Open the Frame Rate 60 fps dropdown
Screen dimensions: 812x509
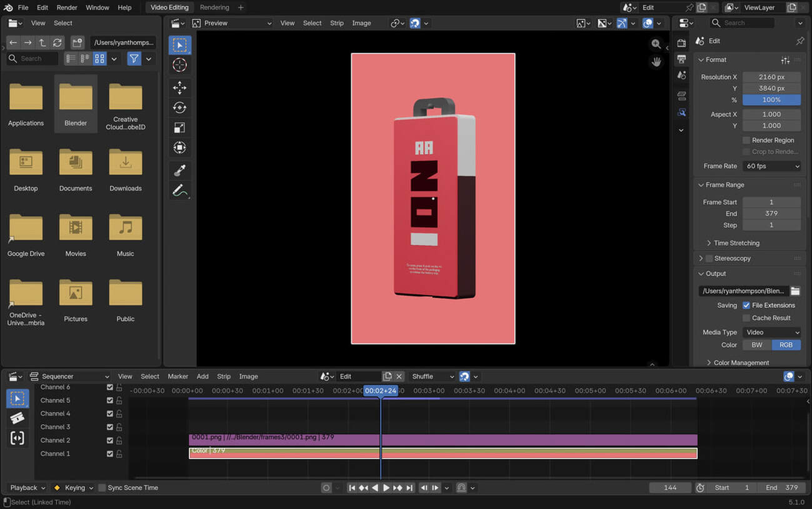tap(772, 166)
